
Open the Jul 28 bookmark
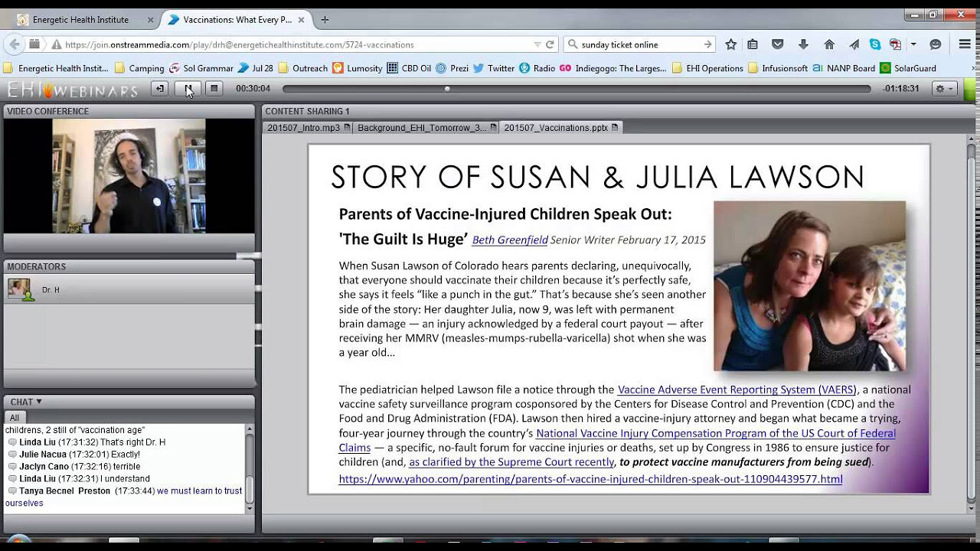(256, 68)
